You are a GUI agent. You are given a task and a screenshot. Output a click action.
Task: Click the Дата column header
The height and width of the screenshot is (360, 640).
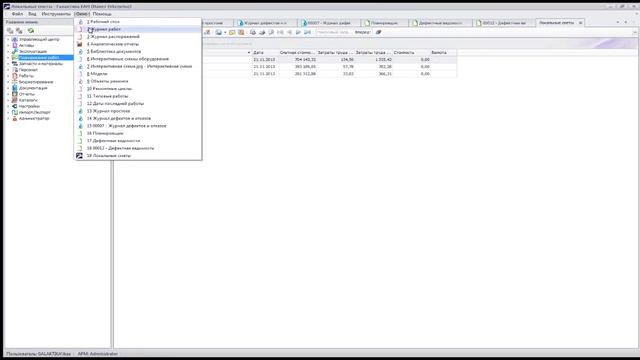click(264, 53)
